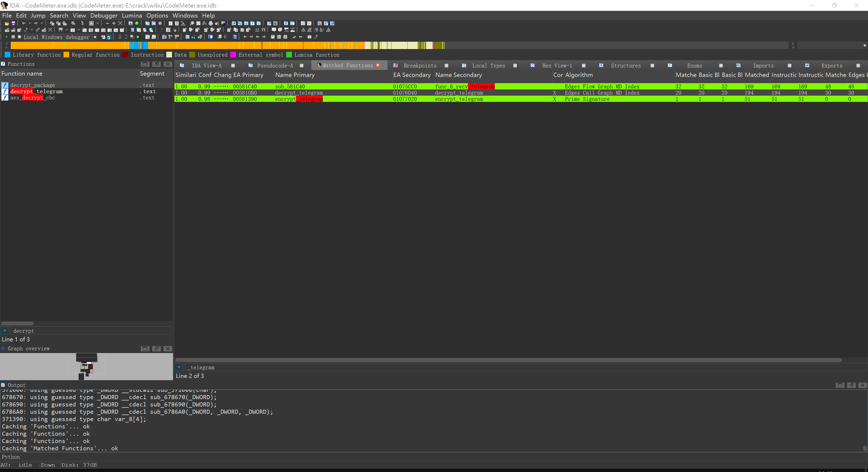Image resolution: width=868 pixels, height=472 pixels.
Task: Clear the '_telegram' filter in Matched Functions
Action: 179,367
